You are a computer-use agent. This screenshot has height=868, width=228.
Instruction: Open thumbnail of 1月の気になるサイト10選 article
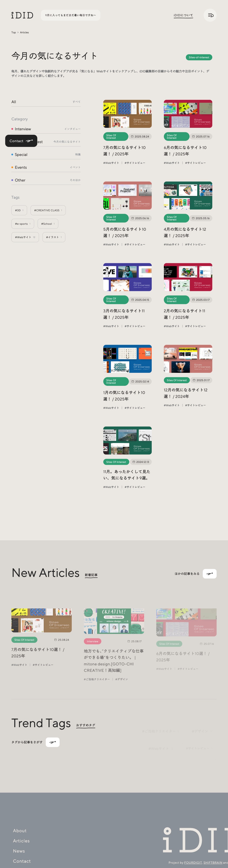127,359
